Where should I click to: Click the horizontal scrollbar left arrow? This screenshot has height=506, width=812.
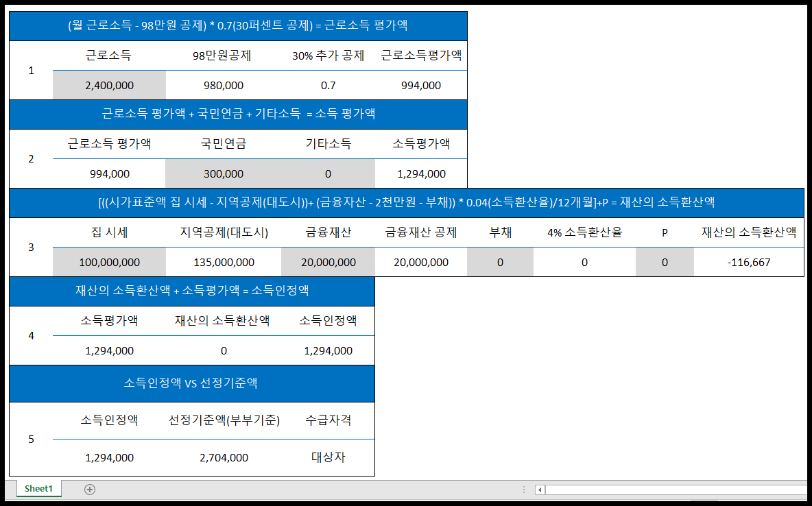click(540, 490)
